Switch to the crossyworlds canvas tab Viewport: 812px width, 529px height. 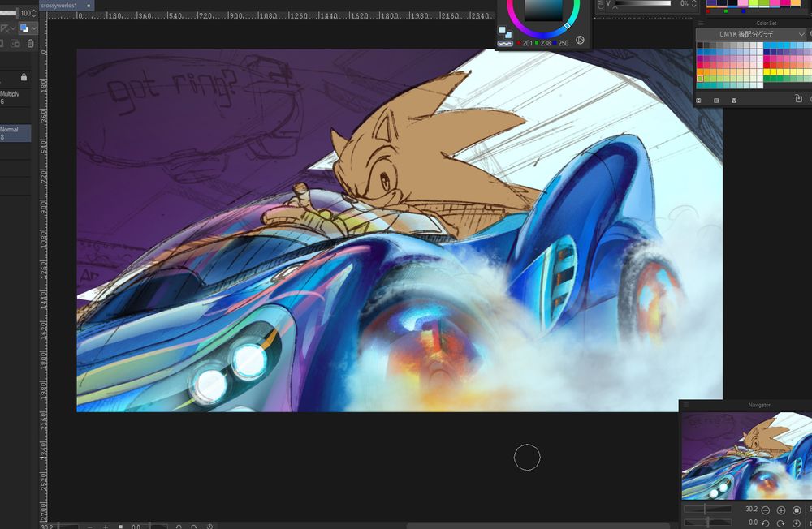click(67, 6)
